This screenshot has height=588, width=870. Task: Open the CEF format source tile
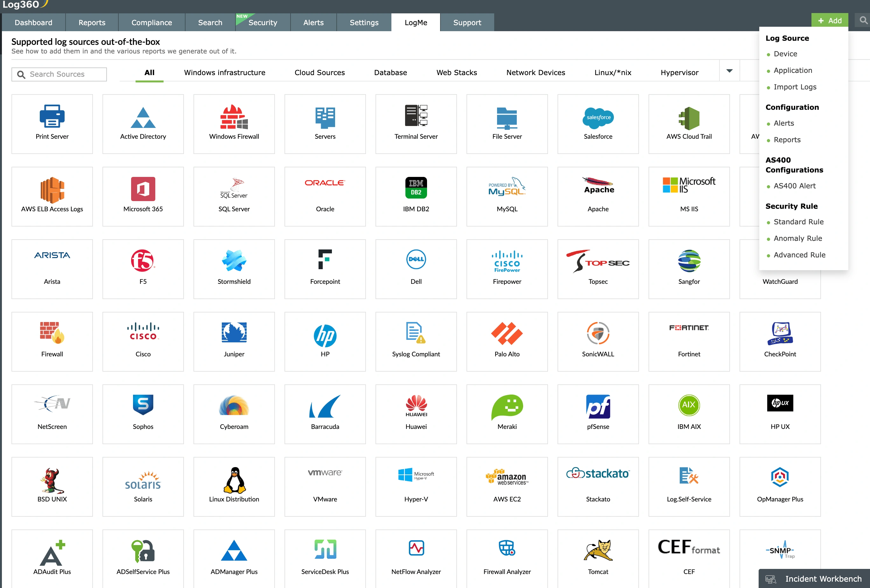[689, 559]
